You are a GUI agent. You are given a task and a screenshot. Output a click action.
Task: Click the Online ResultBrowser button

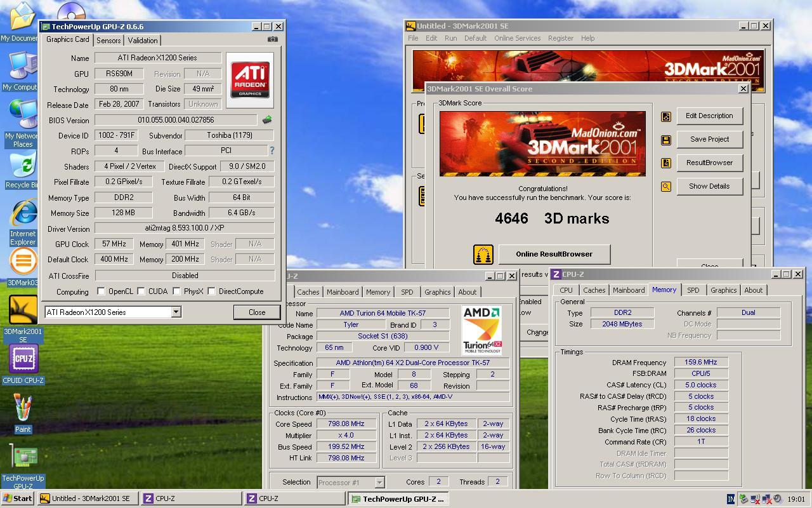[554, 255]
